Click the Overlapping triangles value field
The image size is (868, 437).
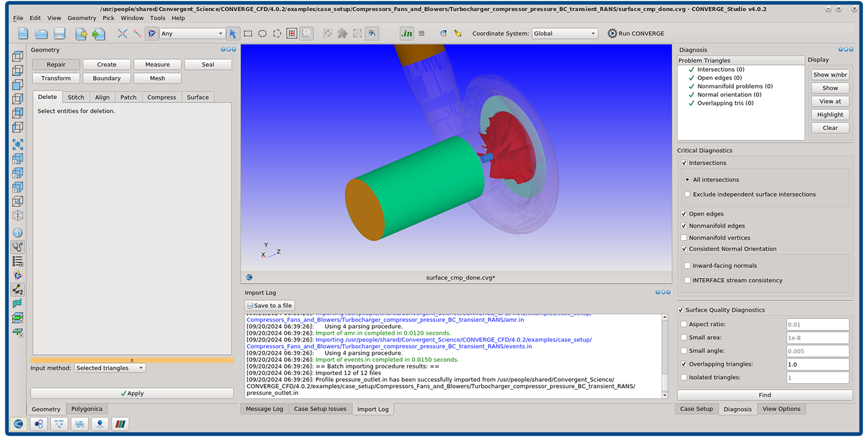(817, 364)
